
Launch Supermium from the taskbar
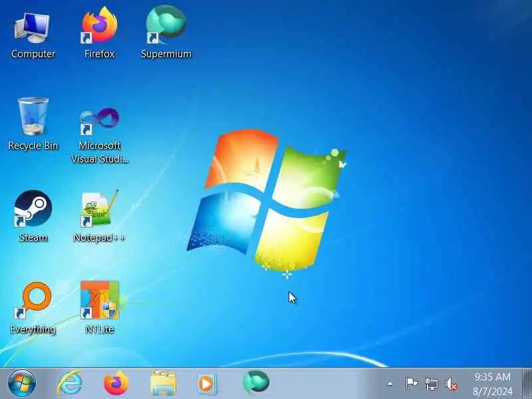click(256, 383)
